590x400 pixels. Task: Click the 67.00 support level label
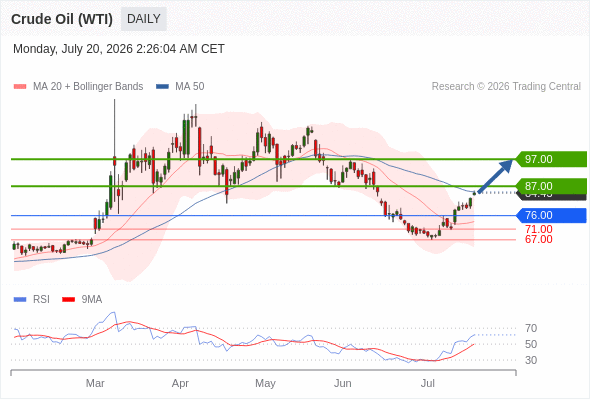pyautogui.click(x=539, y=239)
